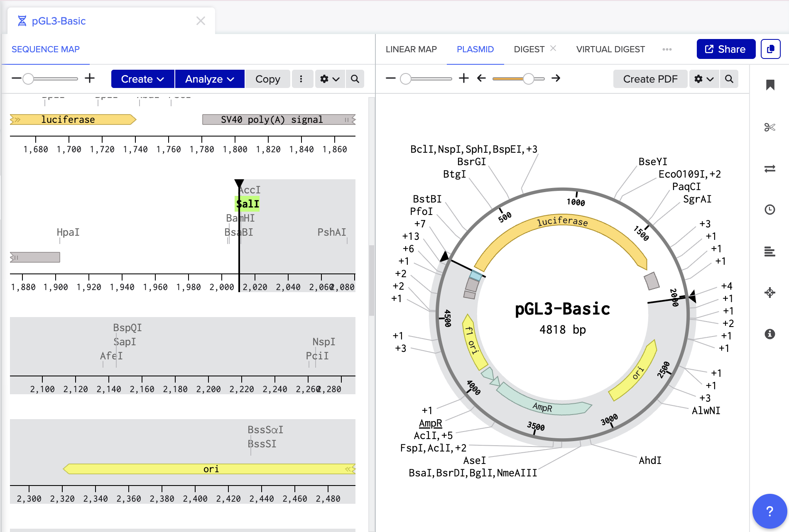
Task: Switch to the LINEAR MAP tab
Action: [411, 49]
